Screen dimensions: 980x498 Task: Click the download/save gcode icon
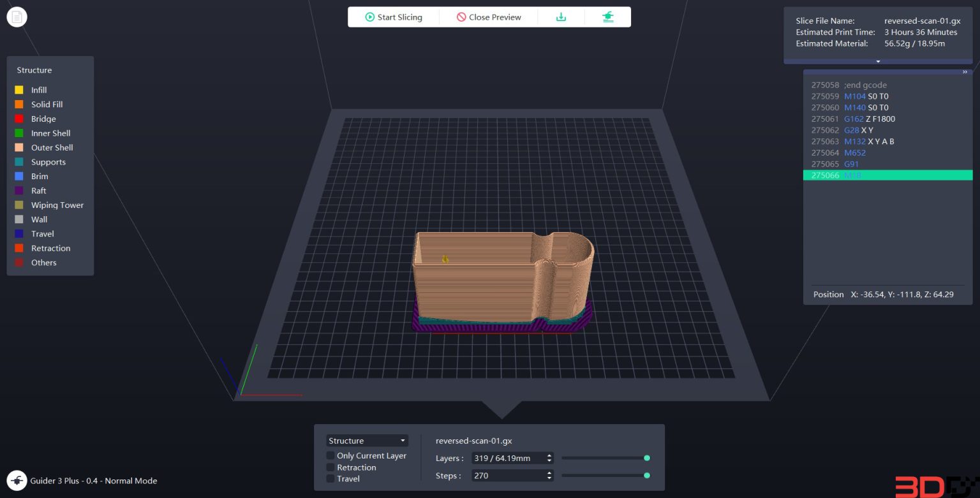561,17
